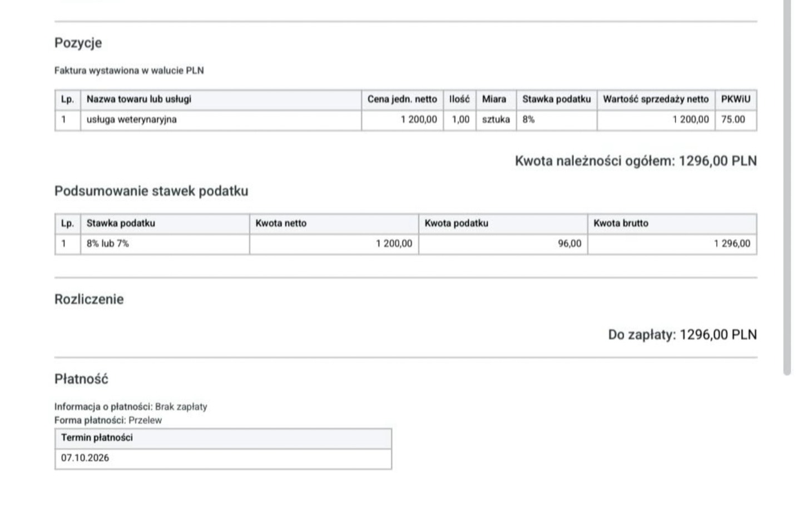The height and width of the screenshot is (507, 812).
Task: Click the 'Kwota netto' column header
Action: (x=334, y=223)
